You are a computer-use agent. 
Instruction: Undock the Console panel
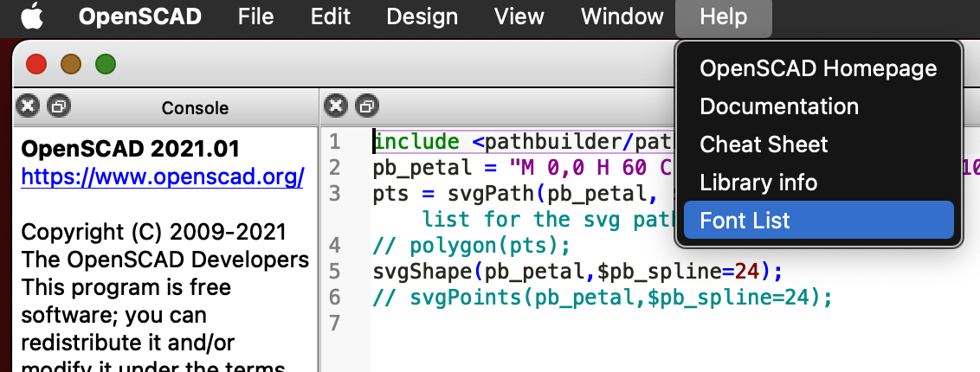point(59,106)
